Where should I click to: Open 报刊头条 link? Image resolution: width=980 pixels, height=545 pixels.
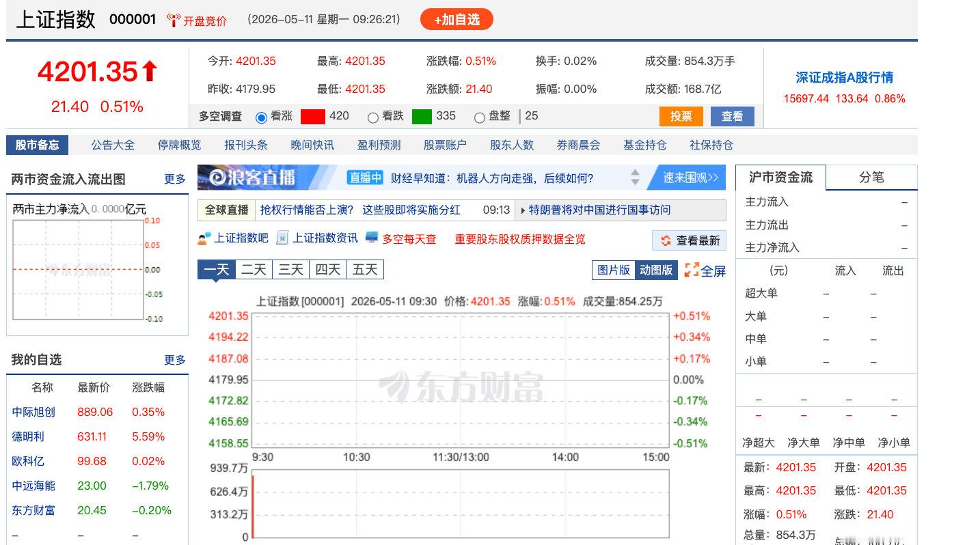point(246,145)
